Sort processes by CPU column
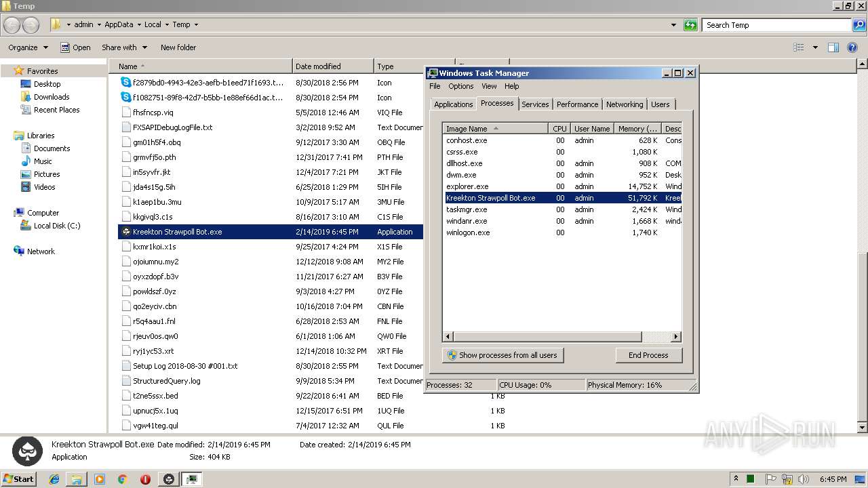The height and width of the screenshot is (488, 868). click(559, 129)
